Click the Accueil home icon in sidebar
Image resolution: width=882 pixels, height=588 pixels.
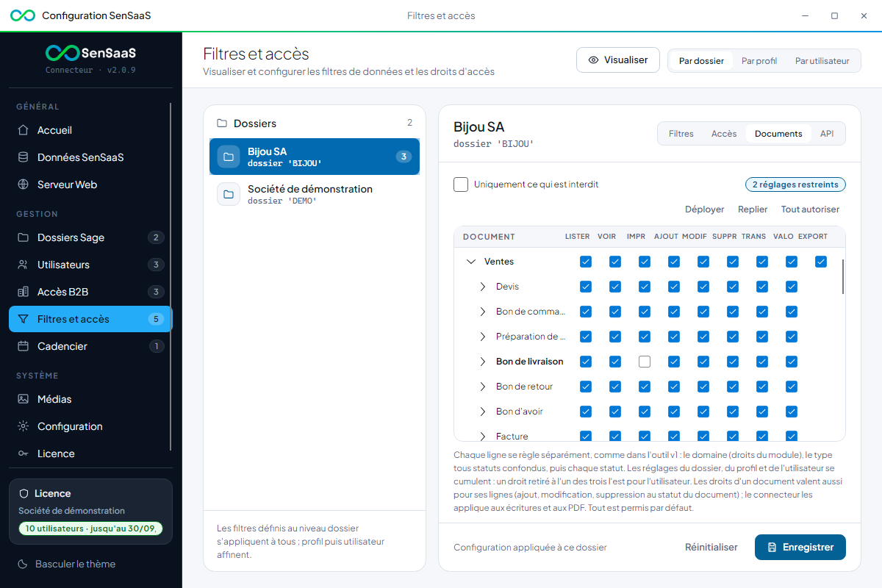pos(24,130)
